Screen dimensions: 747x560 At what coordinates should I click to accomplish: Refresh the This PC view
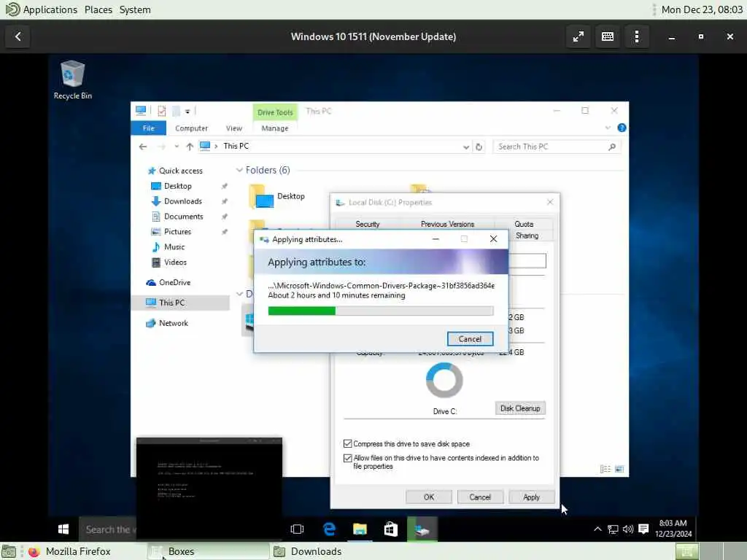[x=479, y=147]
